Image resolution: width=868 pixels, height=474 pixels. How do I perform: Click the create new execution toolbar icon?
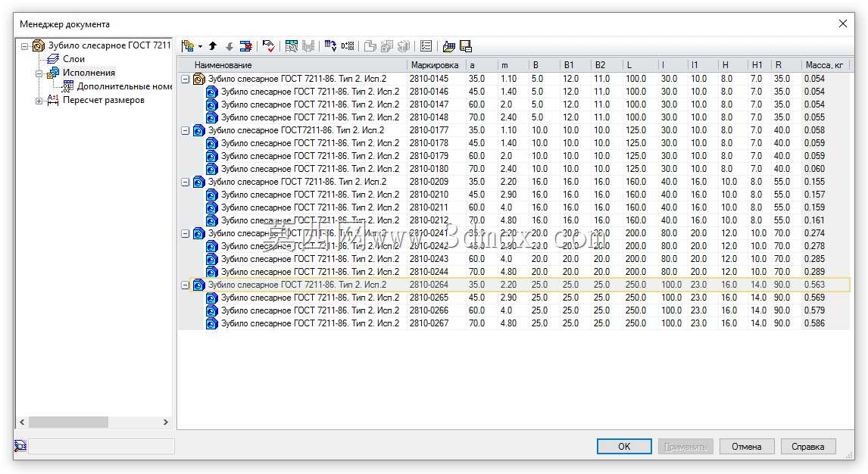(188, 46)
